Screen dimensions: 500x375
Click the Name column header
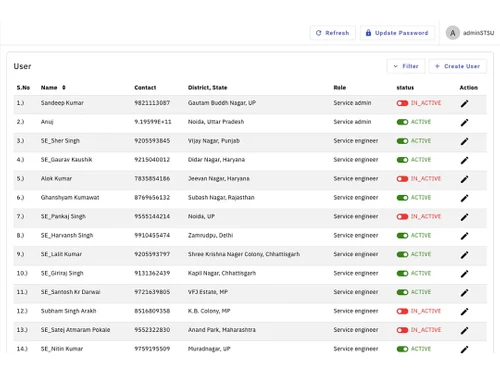pos(49,87)
